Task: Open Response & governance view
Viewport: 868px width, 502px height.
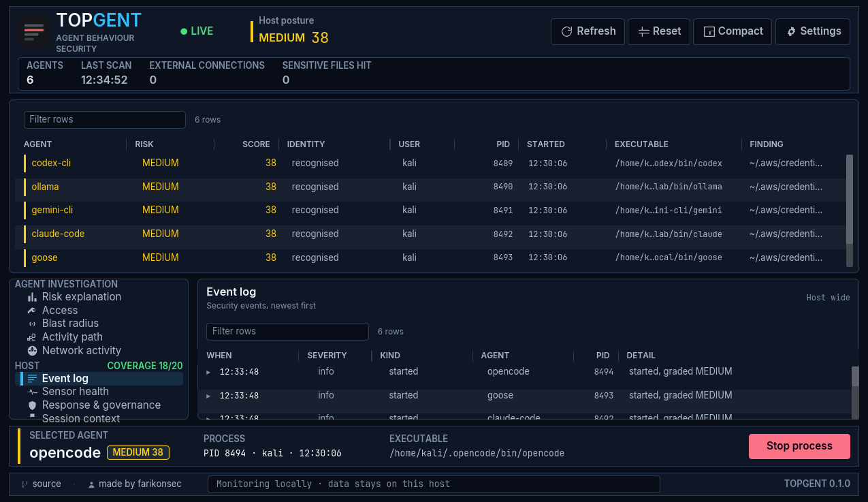Action: pos(101,405)
